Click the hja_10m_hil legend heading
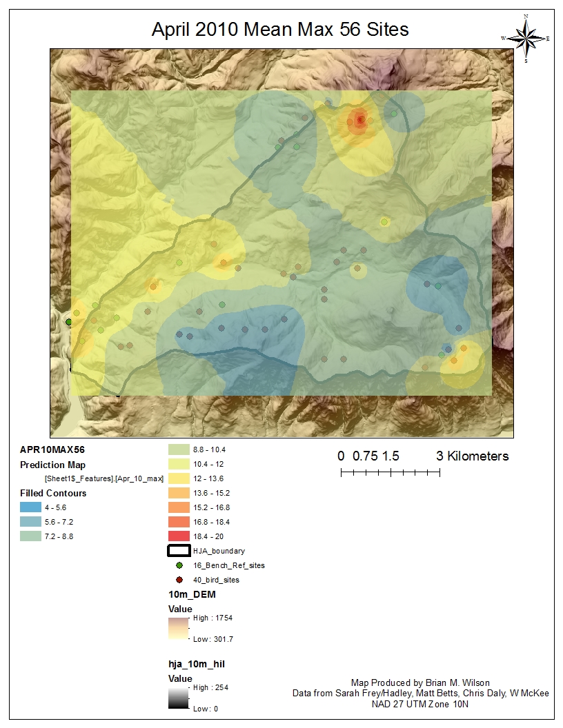Image resolution: width=563 pixels, height=728 pixels. [197, 664]
